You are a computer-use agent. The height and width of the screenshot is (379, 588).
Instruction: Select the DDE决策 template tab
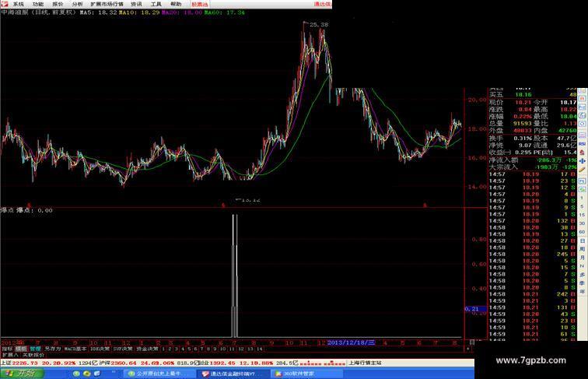100,349
